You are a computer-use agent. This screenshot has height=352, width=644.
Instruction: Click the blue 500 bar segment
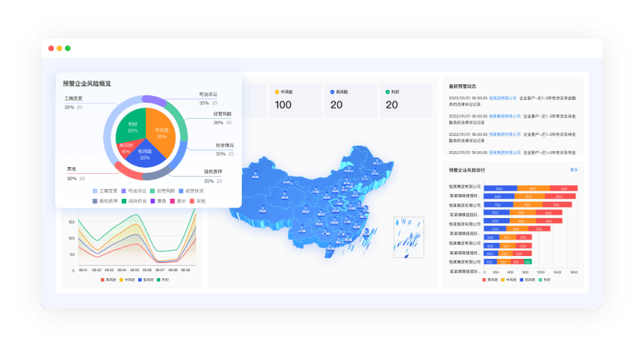pos(495,229)
